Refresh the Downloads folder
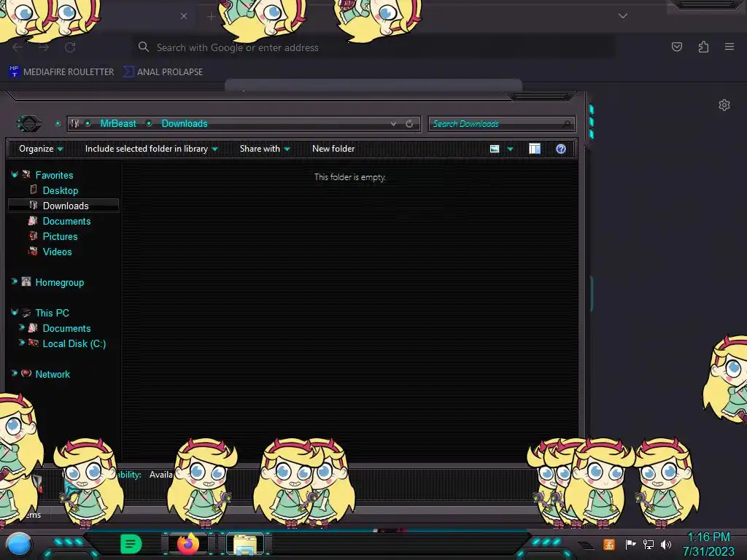The image size is (747, 560). 409,124
